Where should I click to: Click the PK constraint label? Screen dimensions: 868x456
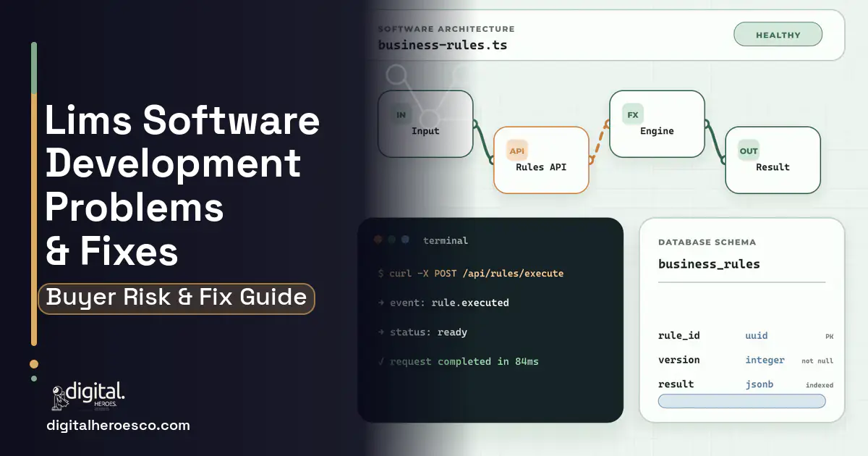829,337
